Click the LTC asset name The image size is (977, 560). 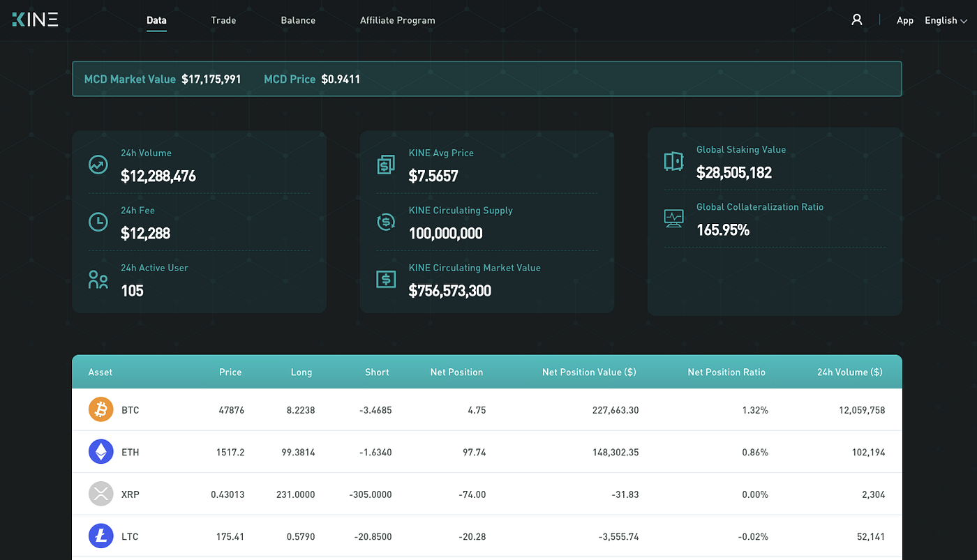pos(130,536)
